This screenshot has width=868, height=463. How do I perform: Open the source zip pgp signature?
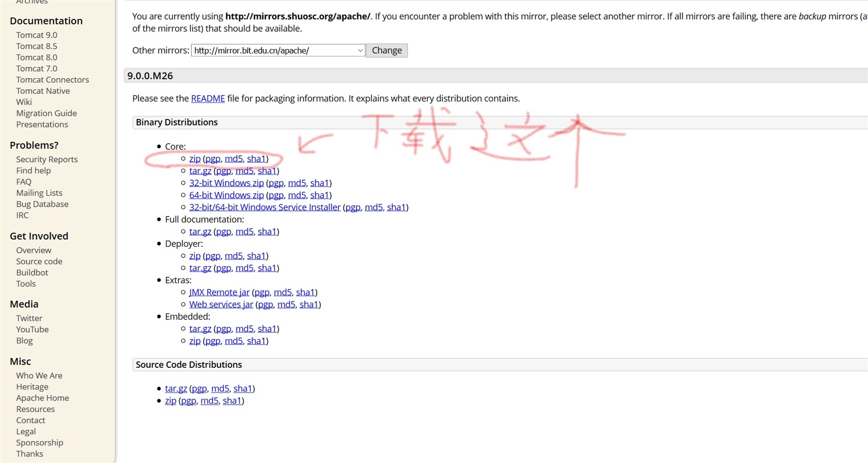click(x=189, y=401)
